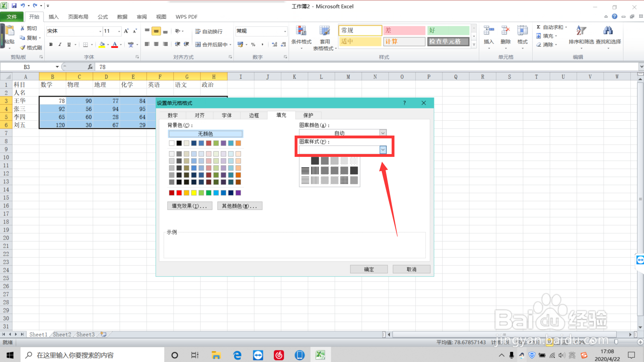The height and width of the screenshot is (362, 644).
Task: Switch to the 保护 tab in dialog
Action: 308,115
